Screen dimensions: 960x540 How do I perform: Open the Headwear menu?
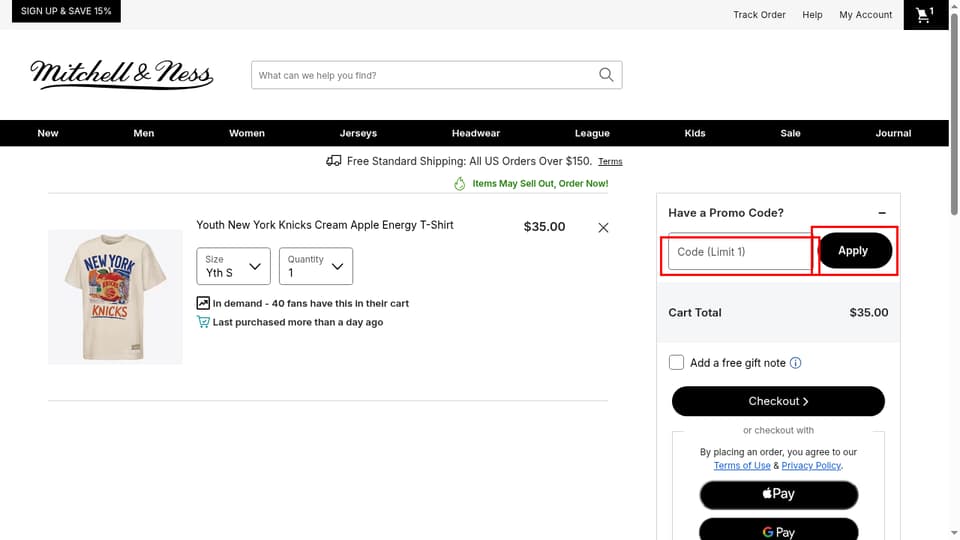click(476, 133)
